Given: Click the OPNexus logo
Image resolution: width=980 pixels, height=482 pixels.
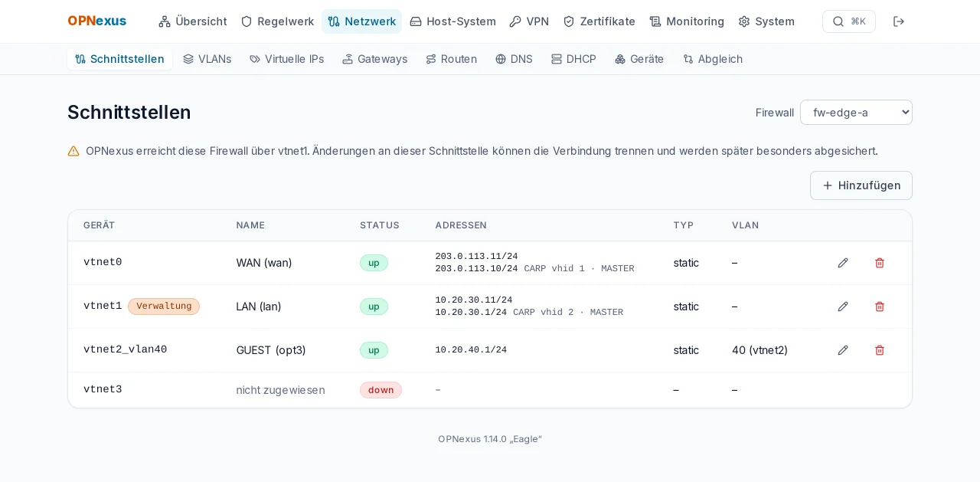Looking at the screenshot, I should [x=96, y=21].
